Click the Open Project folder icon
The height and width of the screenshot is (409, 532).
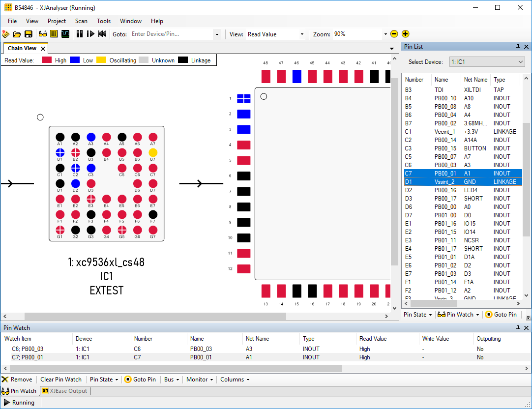17,34
